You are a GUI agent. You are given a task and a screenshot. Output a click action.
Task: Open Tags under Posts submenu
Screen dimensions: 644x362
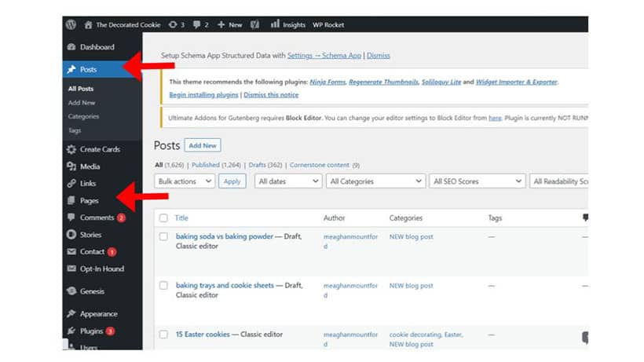pyautogui.click(x=75, y=130)
